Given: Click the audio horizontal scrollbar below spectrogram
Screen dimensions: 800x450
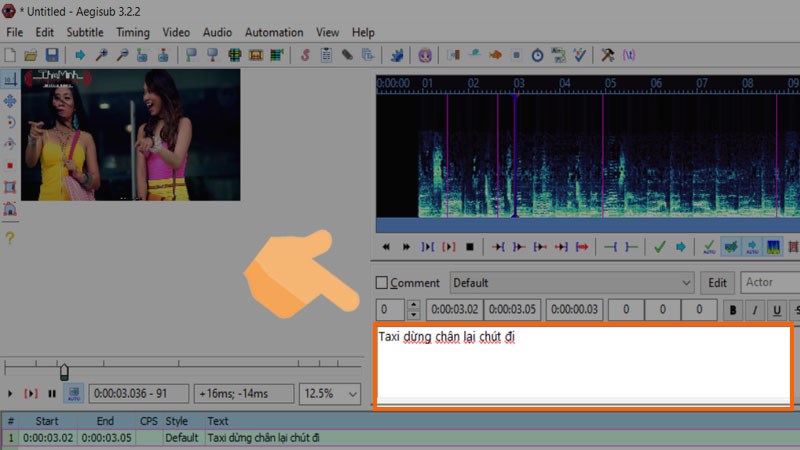Looking at the screenshot, I should click(588, 225).
